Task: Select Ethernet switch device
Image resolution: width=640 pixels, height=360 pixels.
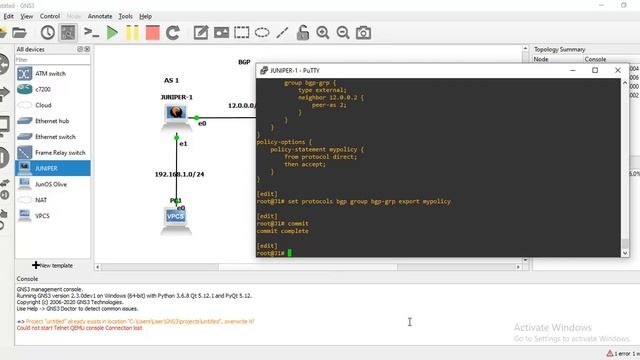Action: 53,137
